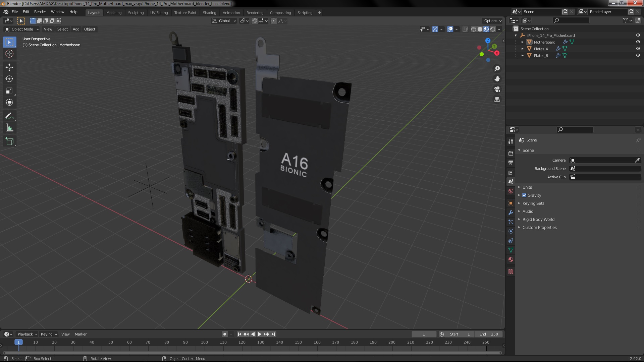
Task: Jump to the last frame
Action: tap(273, 334)
